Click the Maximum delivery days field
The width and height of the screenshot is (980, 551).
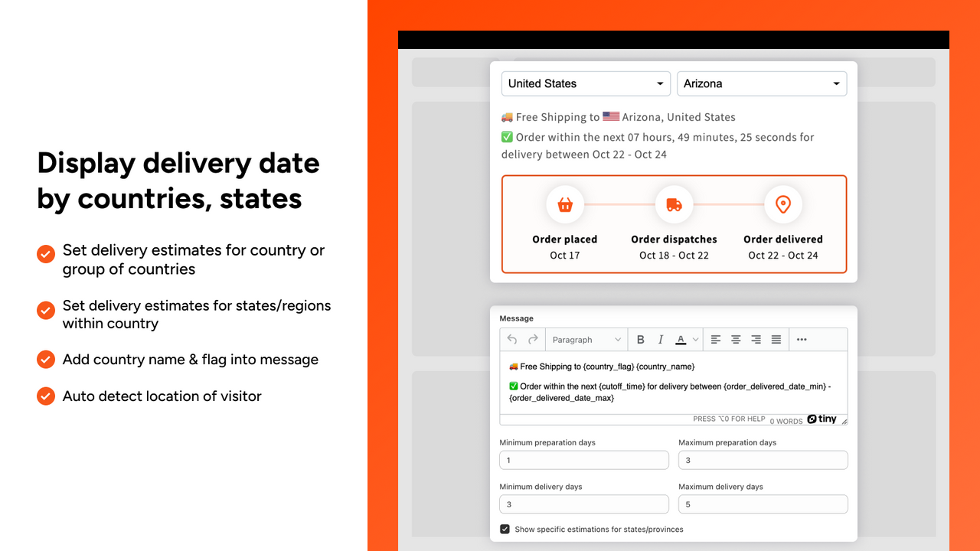click(x=763, y=504)
